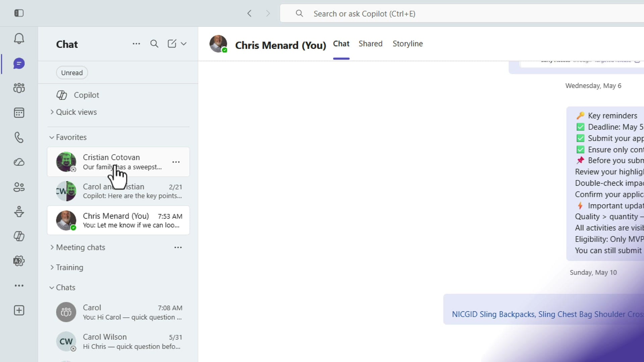Image resolution: width=644 pixels, height=362 pixels.
Task: Open the Calls phone icon
Action: 19,137
